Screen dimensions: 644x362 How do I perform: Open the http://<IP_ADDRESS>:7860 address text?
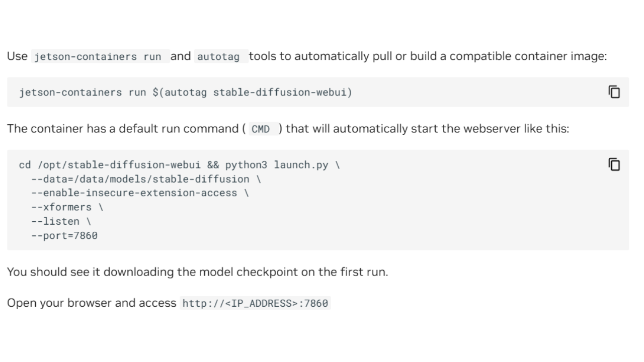pos(255,303)
